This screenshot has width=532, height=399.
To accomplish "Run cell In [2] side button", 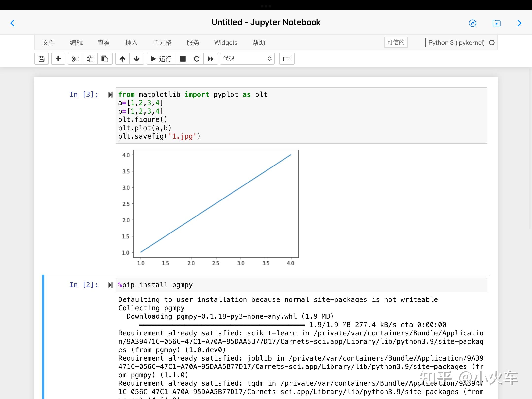I will click(x=110, y=285).
